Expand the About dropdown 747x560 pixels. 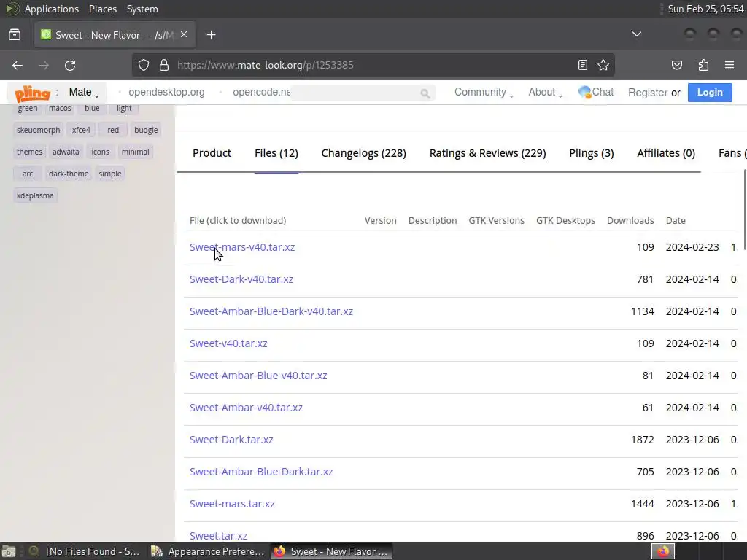[x=546, y=93]
